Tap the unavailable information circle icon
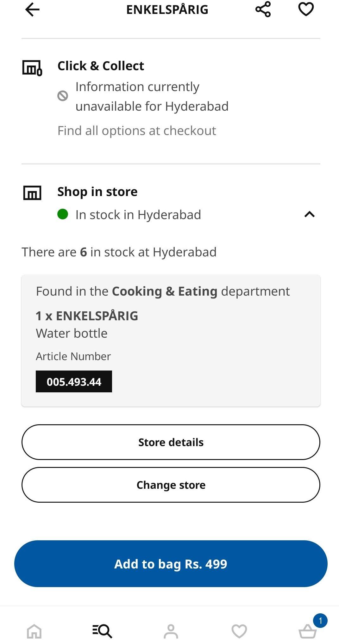This screenshot has width=339, height=644. pos(63,95)
